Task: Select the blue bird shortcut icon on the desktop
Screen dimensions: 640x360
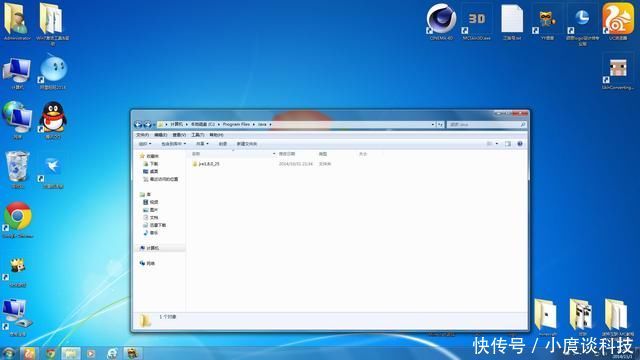Action: pyautogui.click(x=53, y=172)
